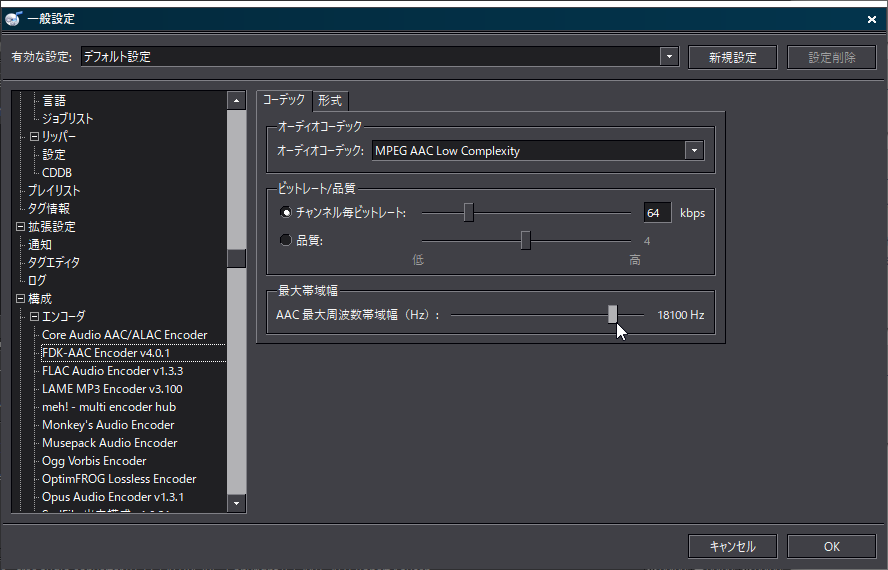Click the tree scrollbar up arrow

click(236, 101)
